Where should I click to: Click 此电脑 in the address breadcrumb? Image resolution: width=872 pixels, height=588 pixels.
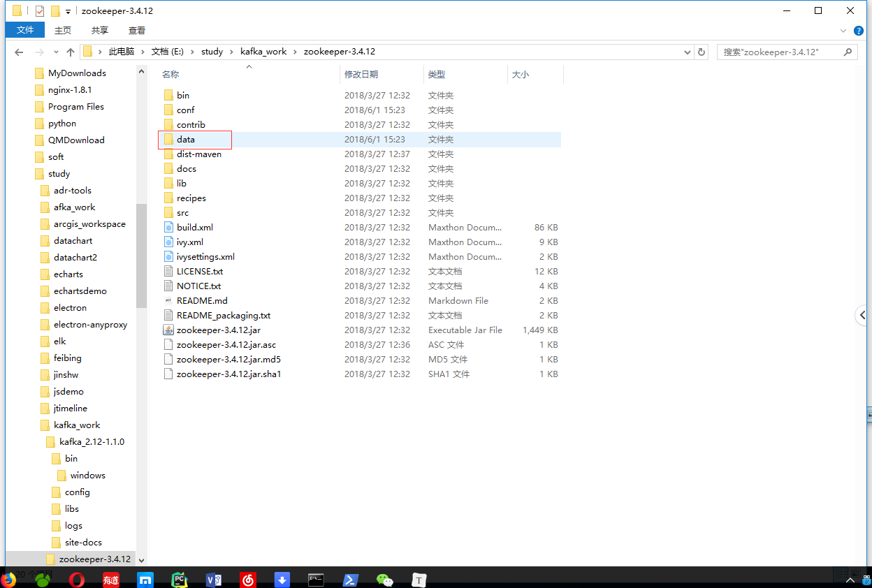coord(121,52)
